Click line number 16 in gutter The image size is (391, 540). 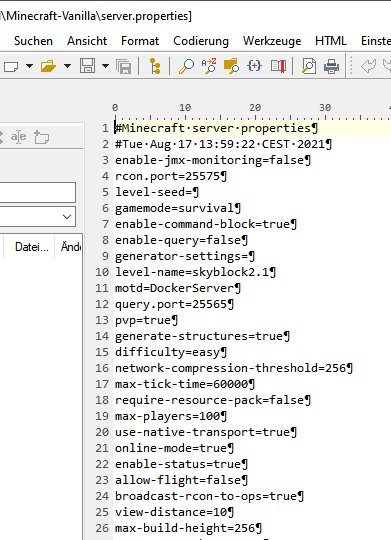tap(102, 368)
